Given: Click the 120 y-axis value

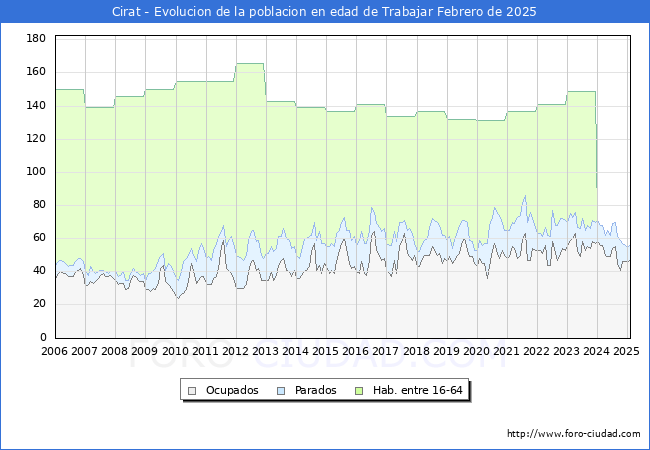Looking at the screenshot, I should pyautogui.click(x=36, y=138).
